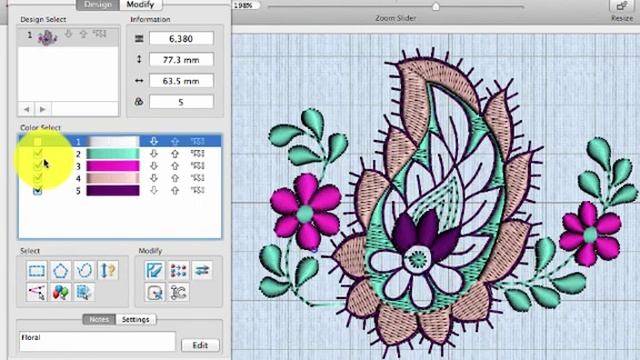Screen dimensions: 640x360
Task: Click the Floral notes text box
Action: tap(97, 342)
